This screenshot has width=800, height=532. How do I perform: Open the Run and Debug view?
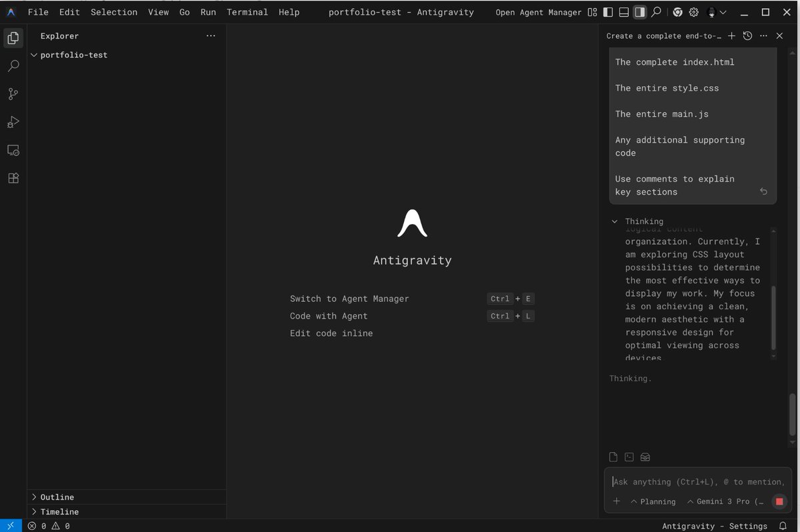click(x=13, y=122)
